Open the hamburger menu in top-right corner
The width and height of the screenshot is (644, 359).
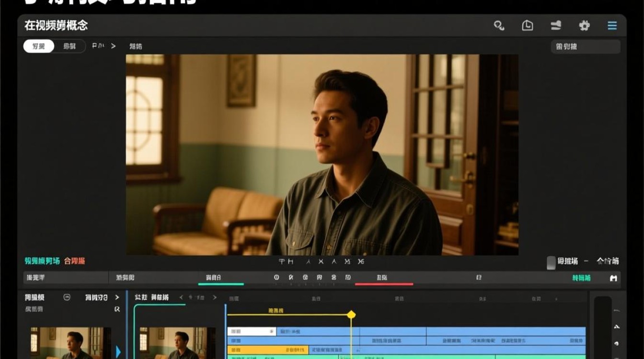click(612, 26)
